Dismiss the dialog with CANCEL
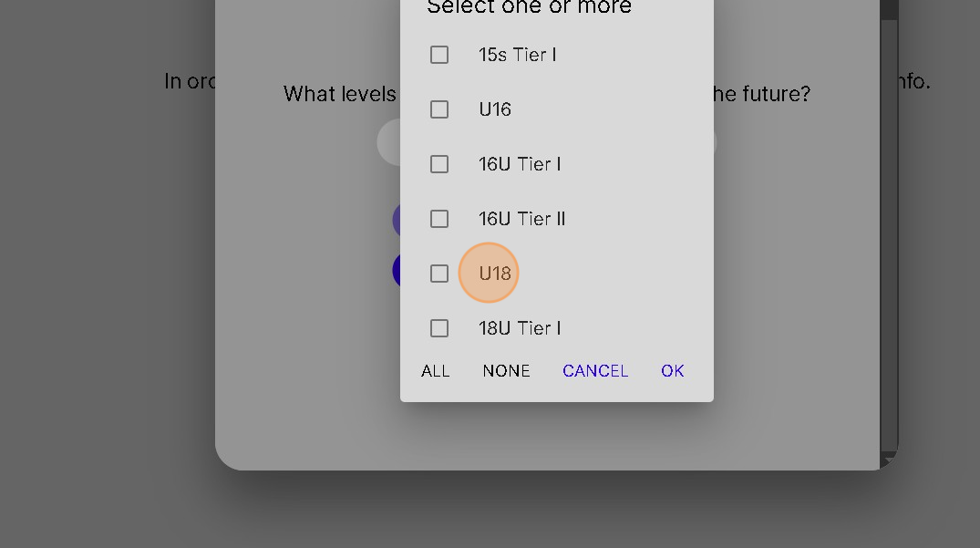 click(x=595, y=371)
